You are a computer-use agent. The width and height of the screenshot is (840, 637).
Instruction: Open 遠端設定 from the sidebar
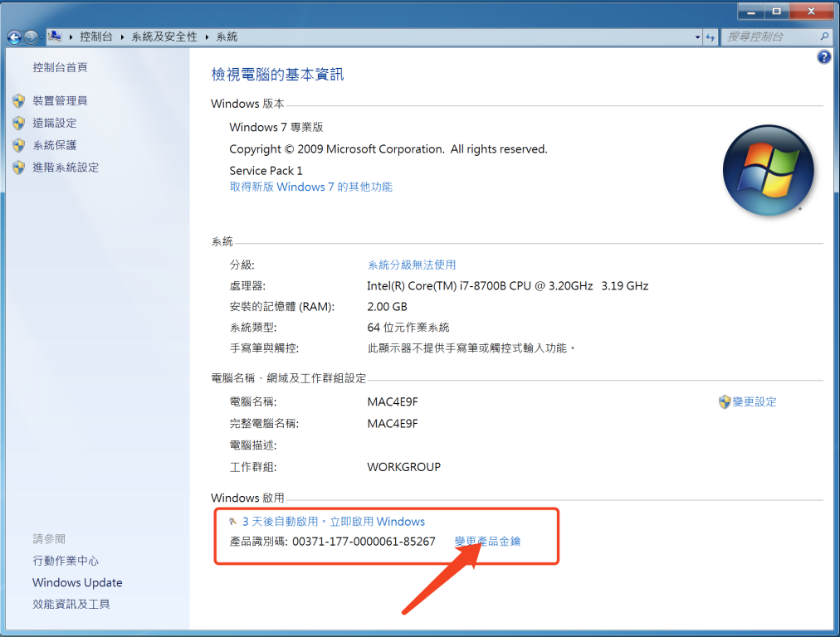point(55,123)
